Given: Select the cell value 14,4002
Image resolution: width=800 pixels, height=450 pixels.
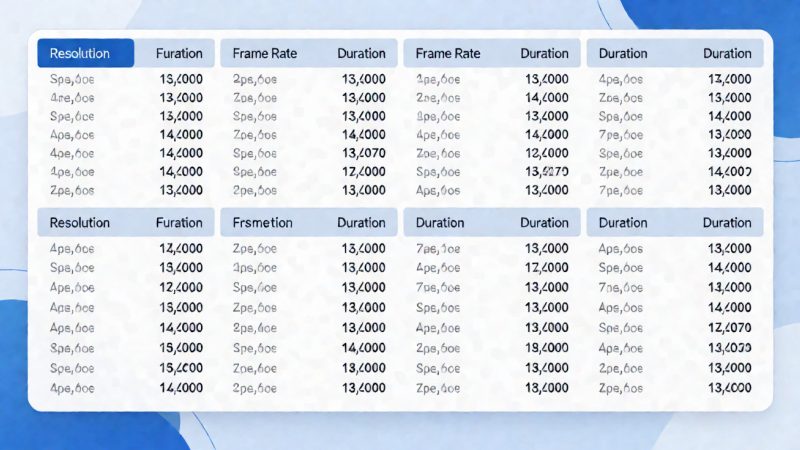Looking at the screenshot, I should [730, 171].
